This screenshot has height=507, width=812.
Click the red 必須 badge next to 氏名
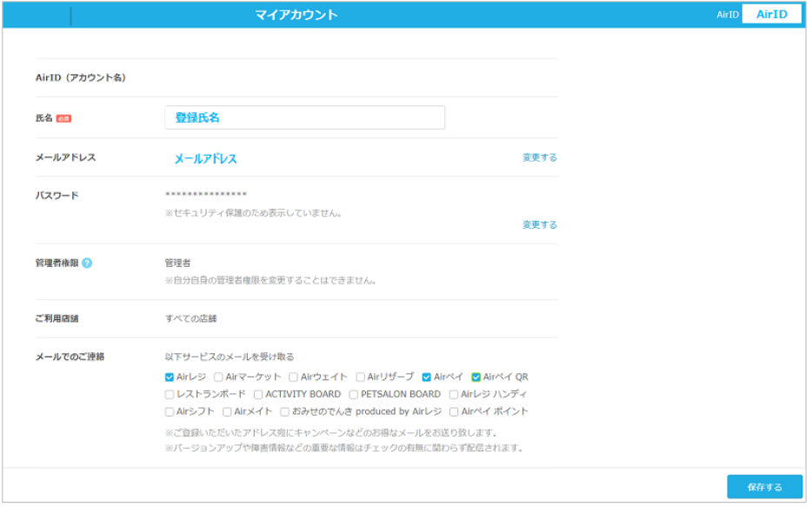click(x=63, y=118)
